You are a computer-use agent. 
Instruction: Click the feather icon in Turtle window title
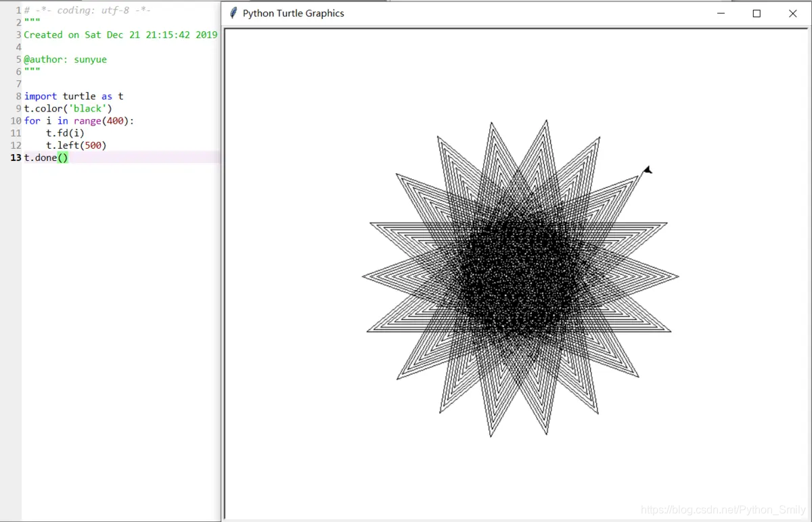pyautogui.click(x=233, y=13)
